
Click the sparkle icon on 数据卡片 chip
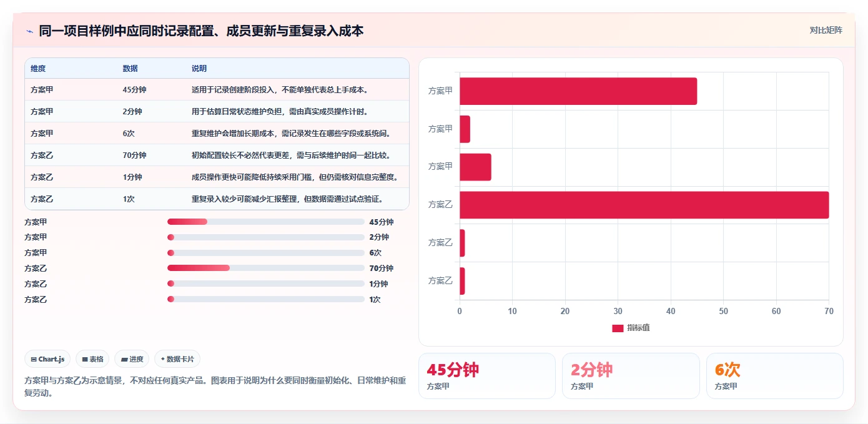[x=162, y=359]
